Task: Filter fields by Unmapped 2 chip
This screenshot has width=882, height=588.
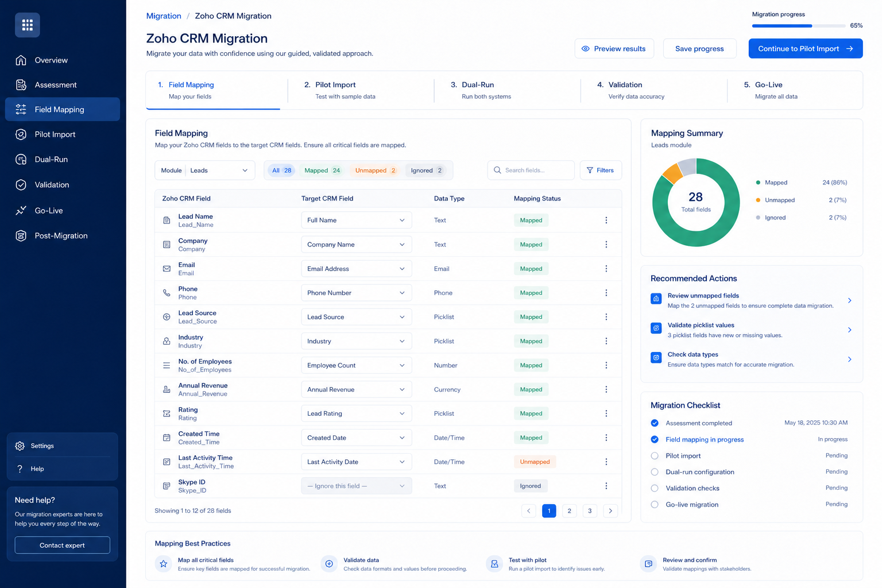Action: click(x=376, y=171)
